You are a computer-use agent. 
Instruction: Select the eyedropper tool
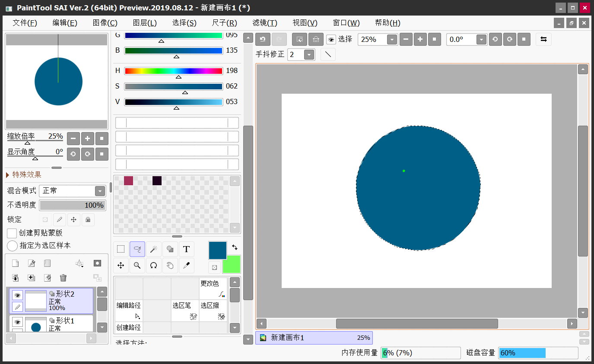click(x=187, y=266)
